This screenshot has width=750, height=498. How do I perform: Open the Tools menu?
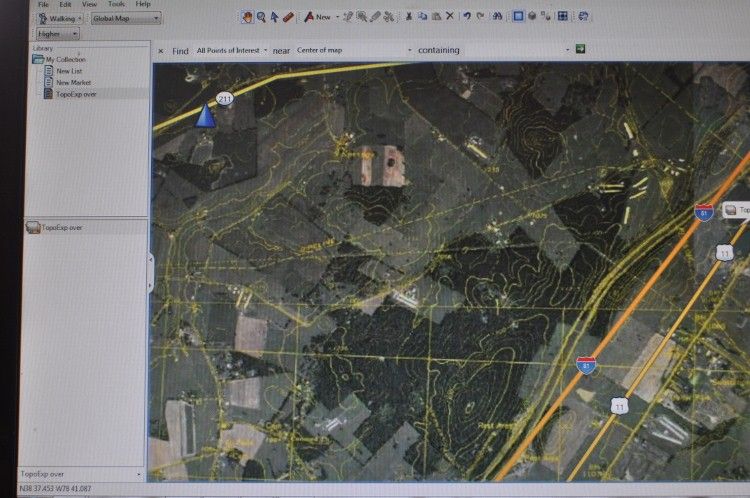[116, 4]
